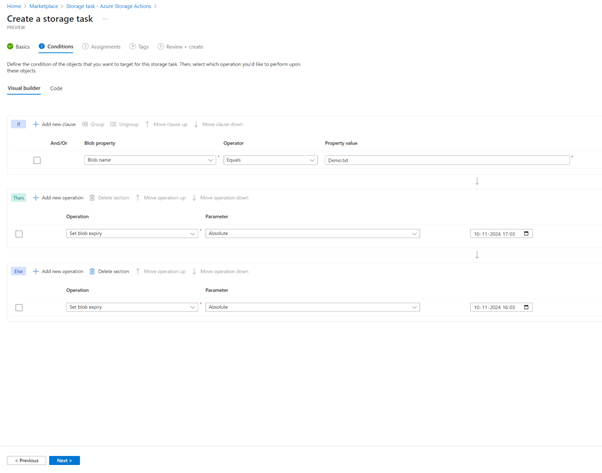This screenshot has width=602, height=473.
Task: Click the If section label
Action: [x=18, y=124]
